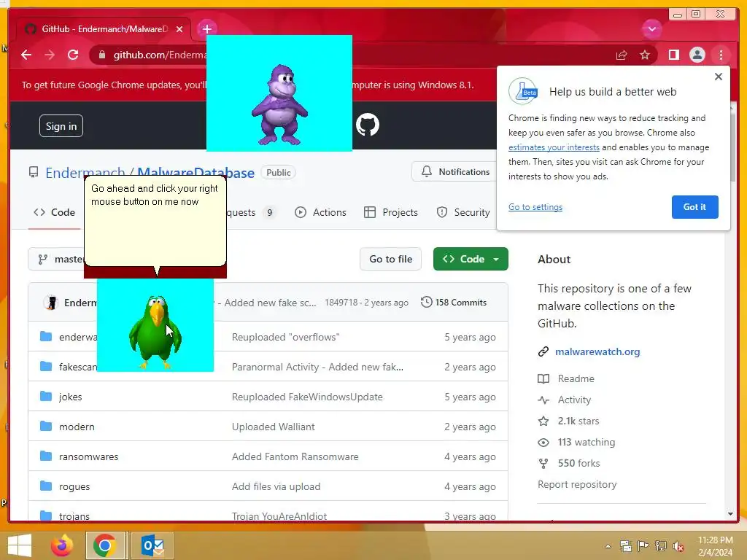Open commit Uploaded Walliant
The height and width of the screenshot is (560, 747).
pos(274,427)
